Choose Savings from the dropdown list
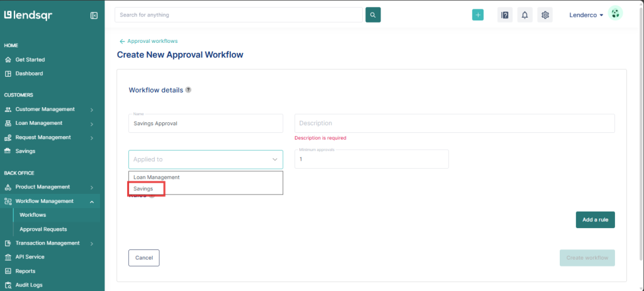This screenshot has width=644, height=291. [x=143, y=188]
